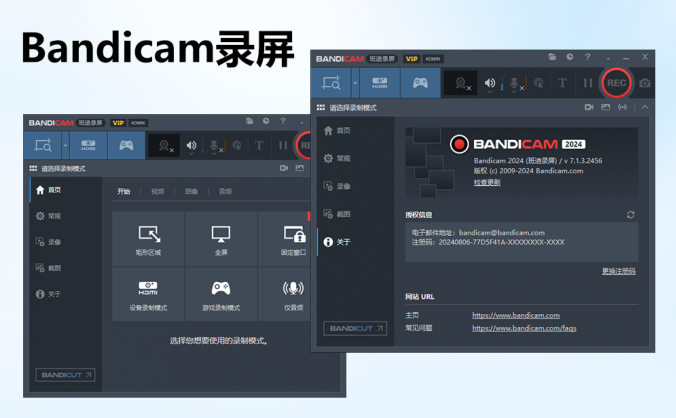676x418 pixels.
Task: Open the 开始 Start tab in the back window
Action: (x=124, y=191)
